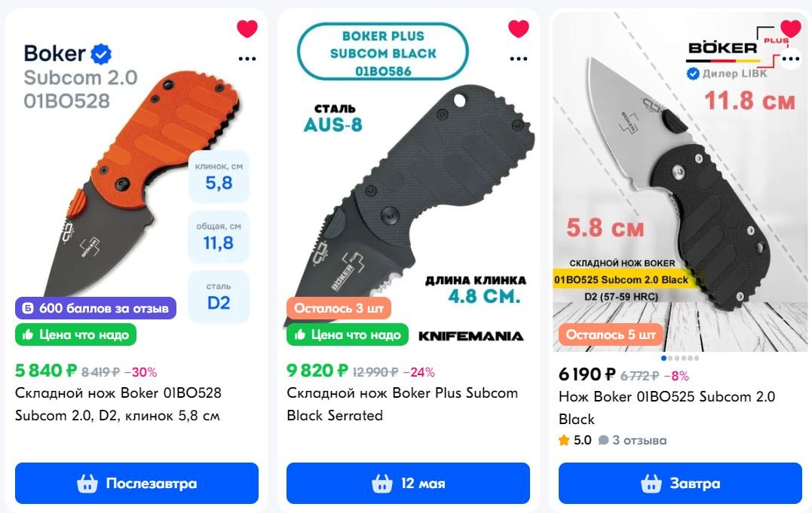Toggle favorite heart on Boker Plus Subcom Black

click(x=519, y=29)
